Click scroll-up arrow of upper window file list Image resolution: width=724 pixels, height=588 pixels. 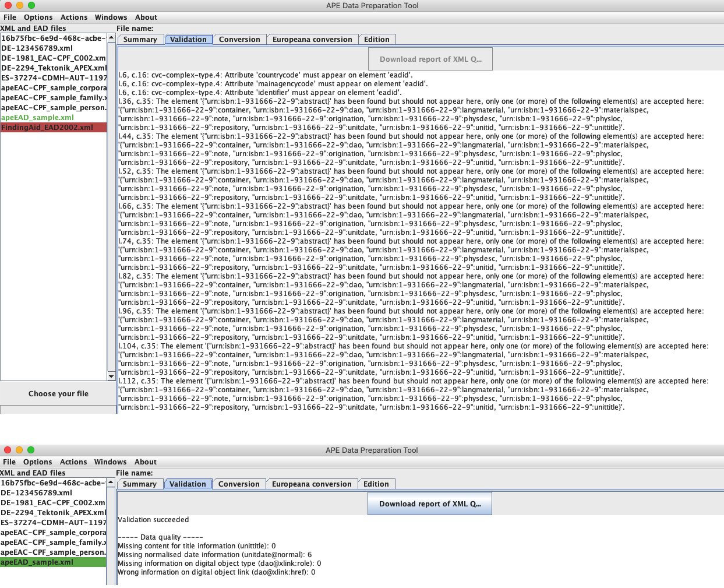(x=111, y=38)
